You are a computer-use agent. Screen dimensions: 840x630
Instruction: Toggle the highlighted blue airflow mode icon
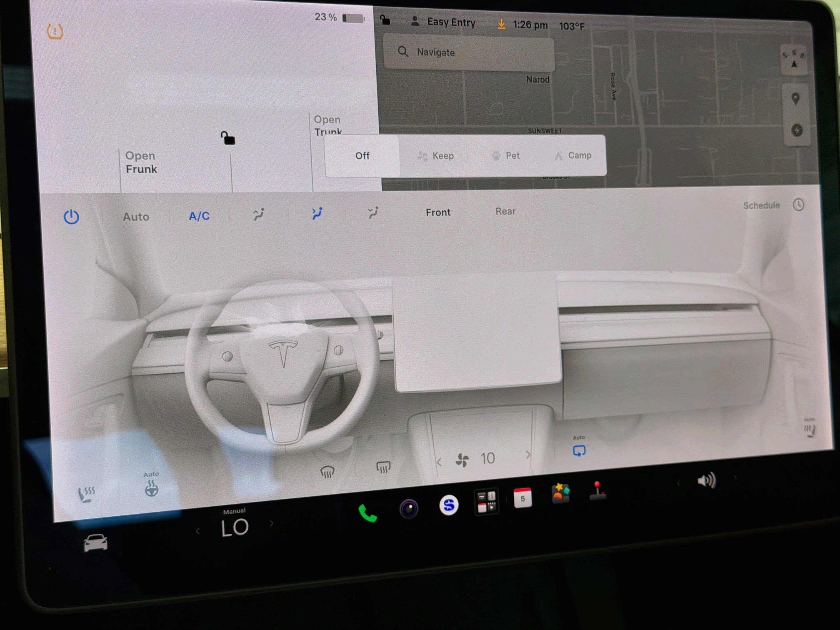(x=317, y=213)
